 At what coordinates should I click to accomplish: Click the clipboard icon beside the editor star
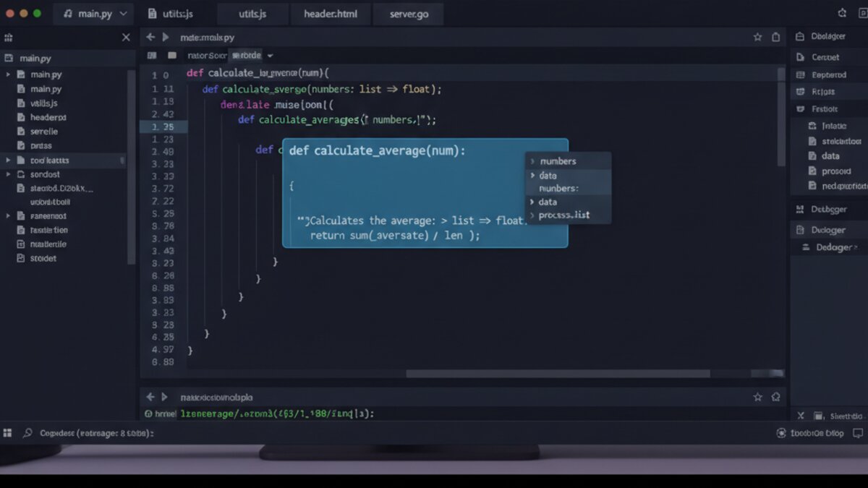[775, 37]
